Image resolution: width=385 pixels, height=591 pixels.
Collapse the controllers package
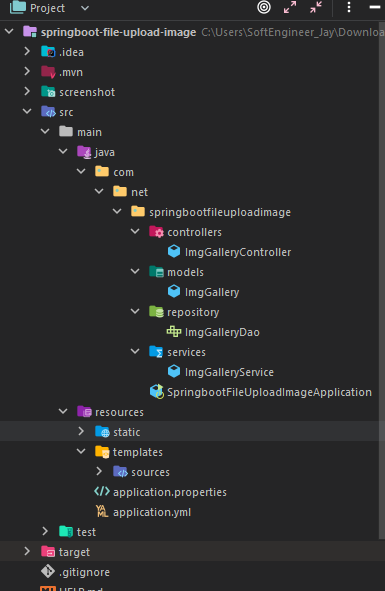pyautogui.click(x=135, y=231)
